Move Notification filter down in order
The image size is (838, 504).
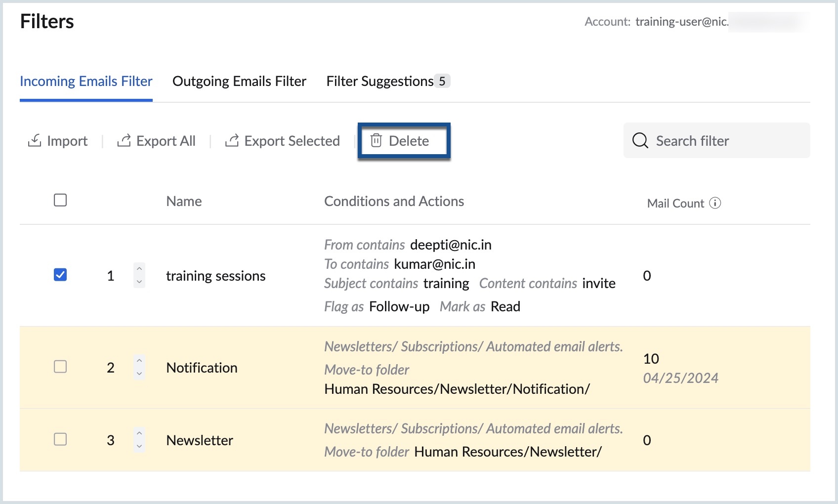(139, 374)
